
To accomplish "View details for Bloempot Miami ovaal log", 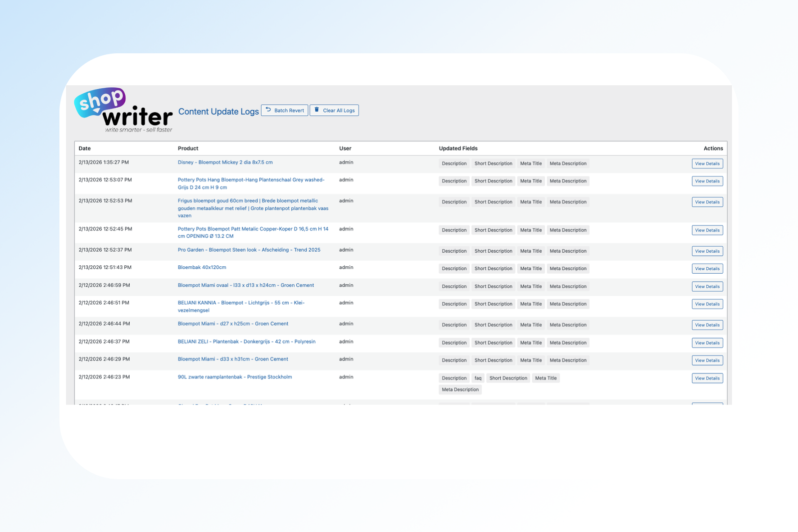I will [707, 287].
